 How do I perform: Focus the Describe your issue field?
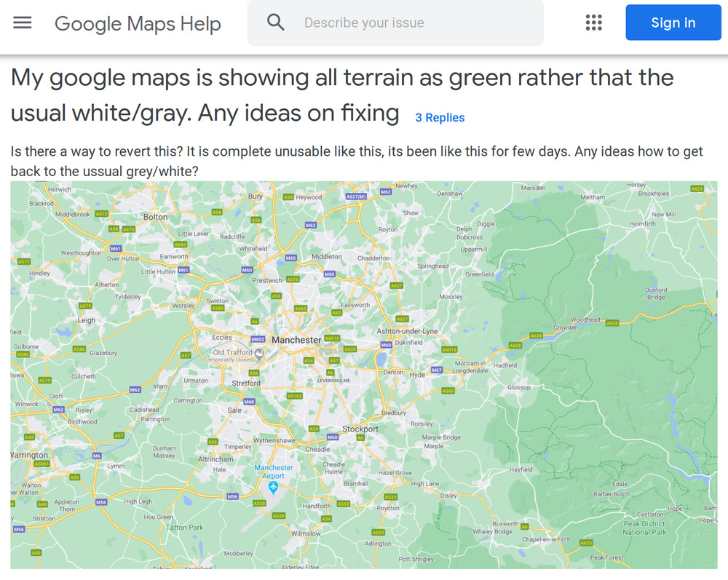tap(395, 23)
